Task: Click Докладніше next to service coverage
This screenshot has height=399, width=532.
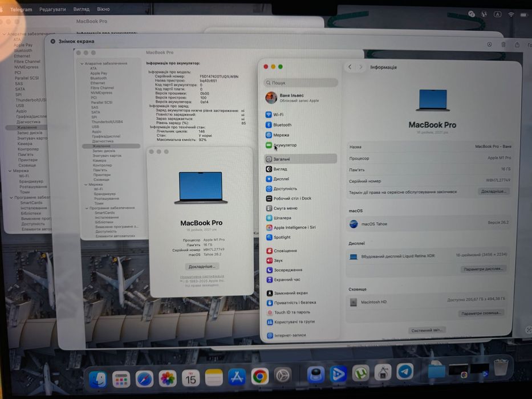Action: point(494,192)
